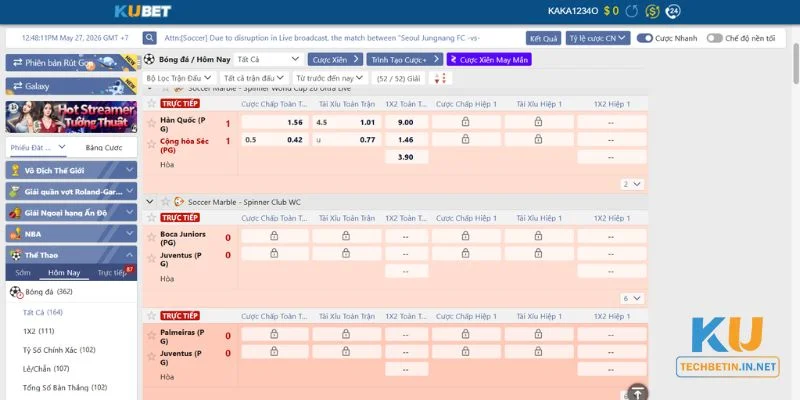Open the Hot Streamer banner
800x400 pixels.
(x=71, y=117)
